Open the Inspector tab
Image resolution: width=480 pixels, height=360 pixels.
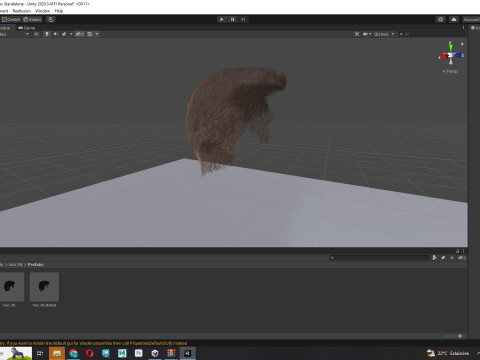[x=475, y=28]
